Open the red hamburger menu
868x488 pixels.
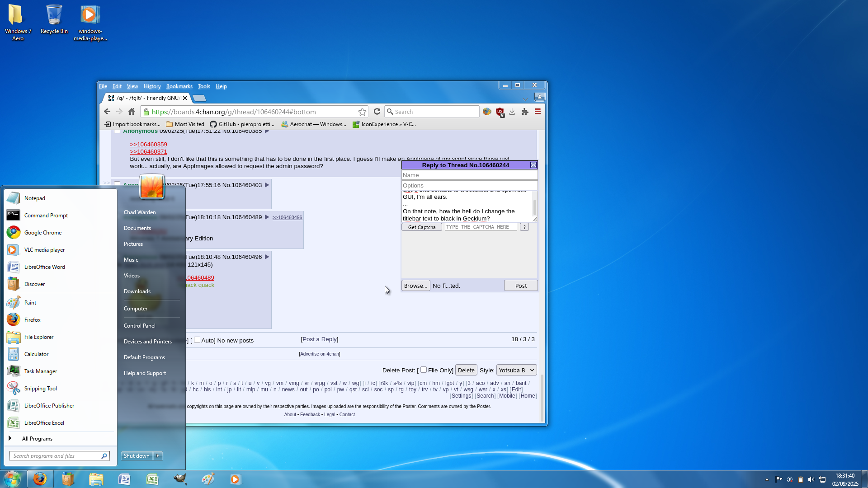click(538, 112)
